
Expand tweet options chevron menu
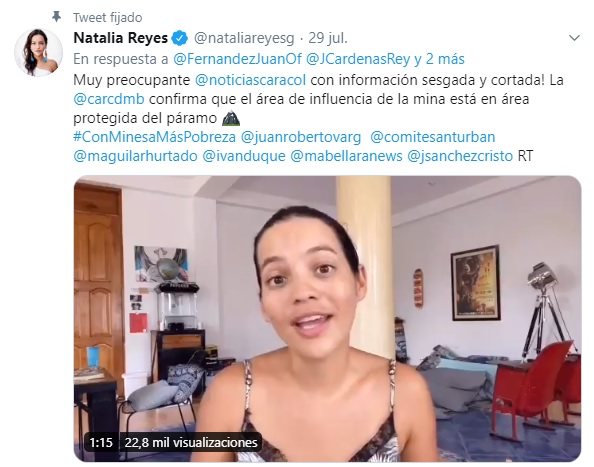click(574, 38)
